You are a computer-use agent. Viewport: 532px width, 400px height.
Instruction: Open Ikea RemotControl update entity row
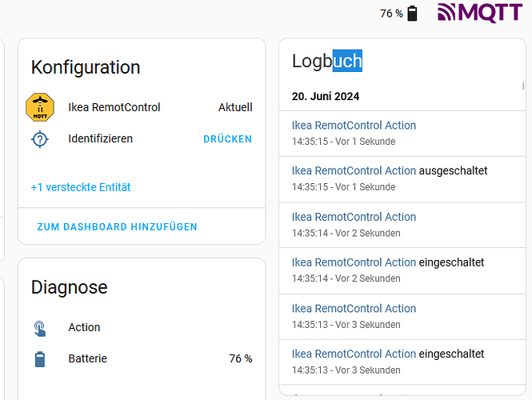pos(142,107)
